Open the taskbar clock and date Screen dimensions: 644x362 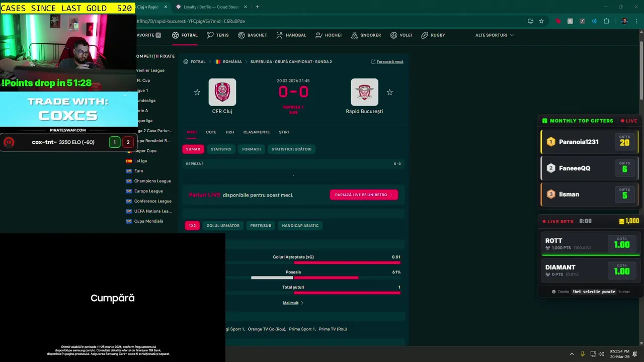[619, 354]
